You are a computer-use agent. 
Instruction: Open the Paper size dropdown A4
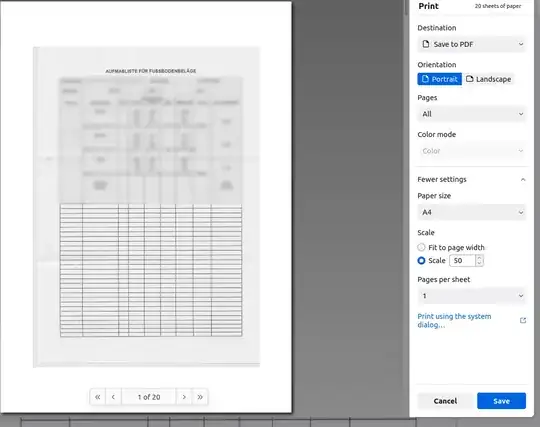(x=472, y=212)
